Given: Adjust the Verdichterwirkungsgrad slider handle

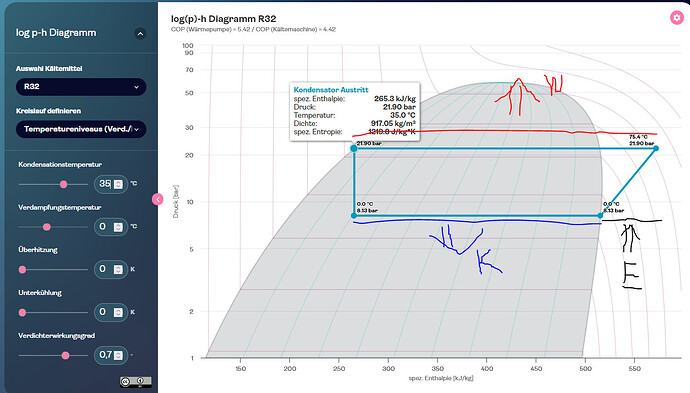Looking at the screenshot, I should [65, 355].
